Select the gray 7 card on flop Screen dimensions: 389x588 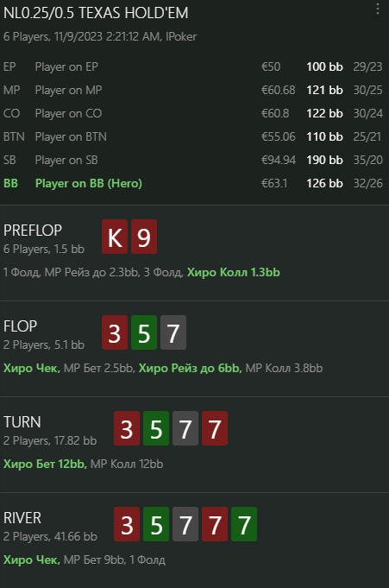click(173, 332)
